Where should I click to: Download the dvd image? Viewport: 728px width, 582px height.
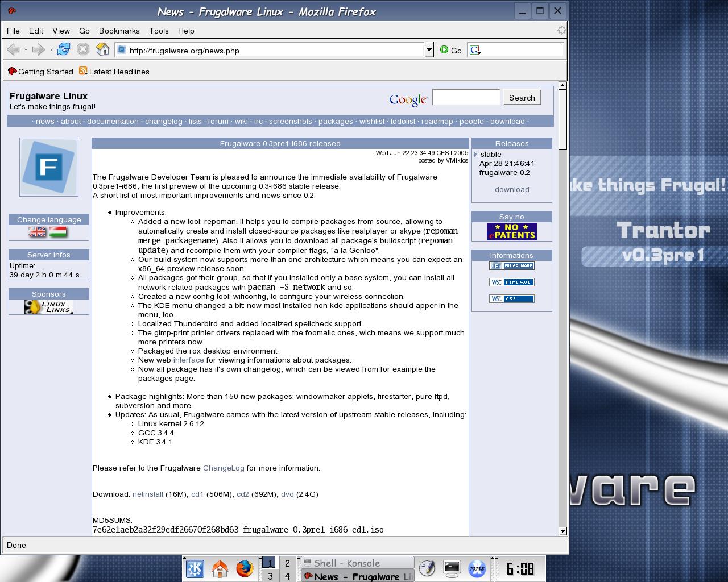coord(287,494)
